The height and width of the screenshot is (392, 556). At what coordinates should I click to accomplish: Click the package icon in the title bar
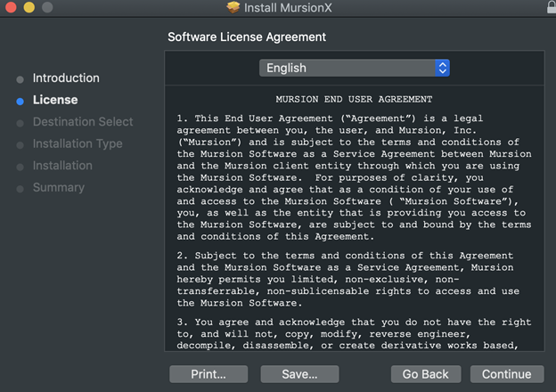[x=233, y=8]
